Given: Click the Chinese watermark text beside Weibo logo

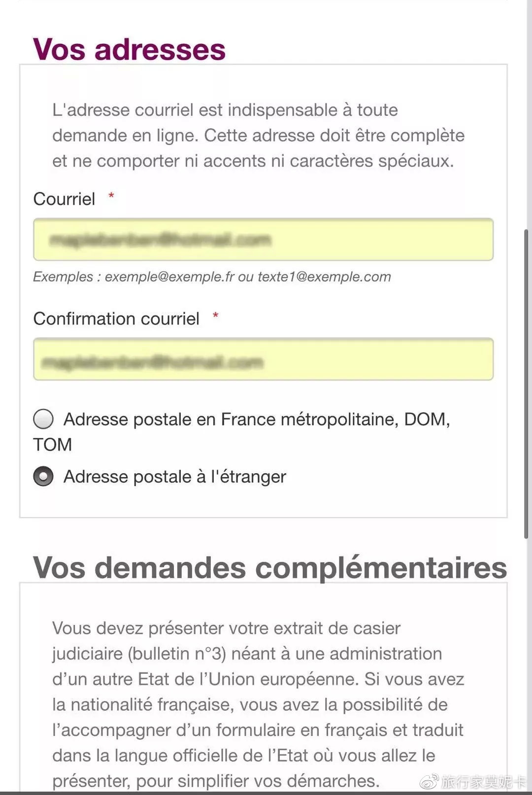Looking at the screenshot, I should pyautogui.click(x=484, y=782).
